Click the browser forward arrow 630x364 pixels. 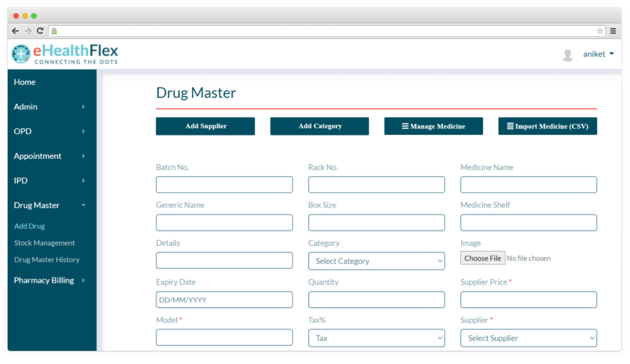point(28,31)
